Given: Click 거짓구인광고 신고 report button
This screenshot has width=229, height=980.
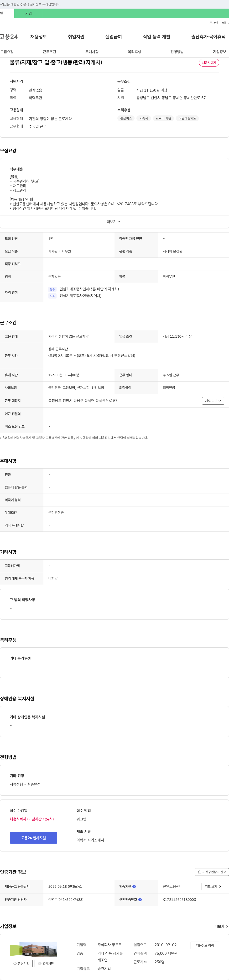Looking at the screenshot, I should point(212,872).
